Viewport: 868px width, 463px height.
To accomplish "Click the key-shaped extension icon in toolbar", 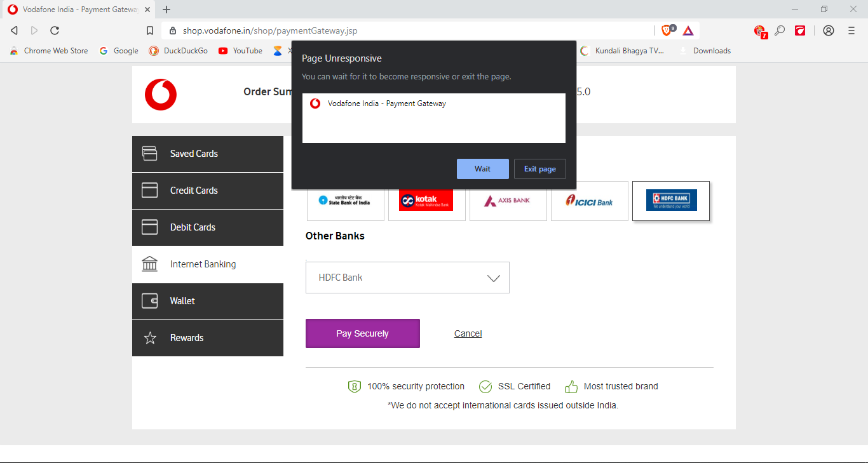I will (780, 30).
